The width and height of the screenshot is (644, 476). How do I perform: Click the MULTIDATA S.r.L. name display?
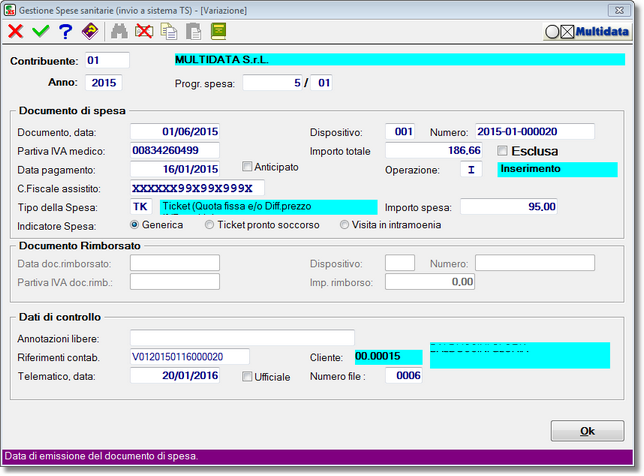click(400, 60)
